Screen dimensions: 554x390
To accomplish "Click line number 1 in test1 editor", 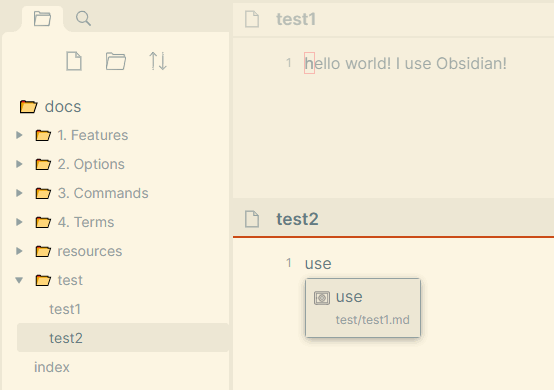I will 289,63.
